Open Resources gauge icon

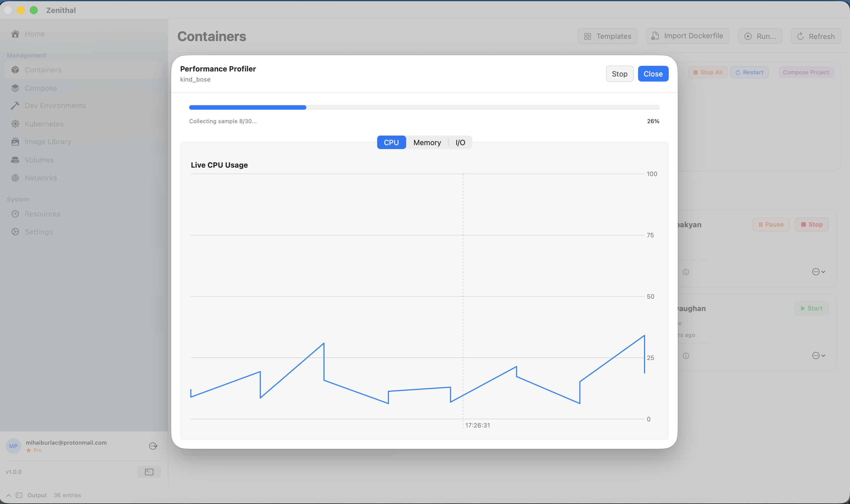click(x=15, y=214)
